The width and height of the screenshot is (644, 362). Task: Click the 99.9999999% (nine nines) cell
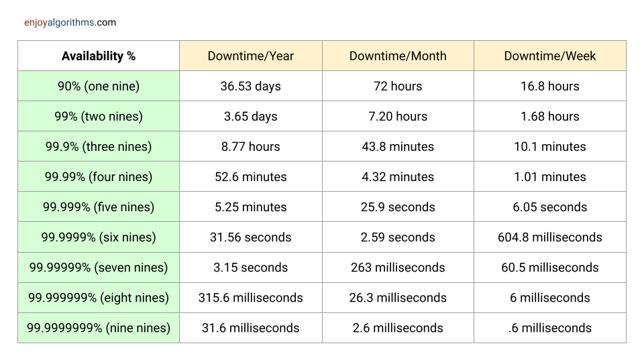tap(99, 328)
